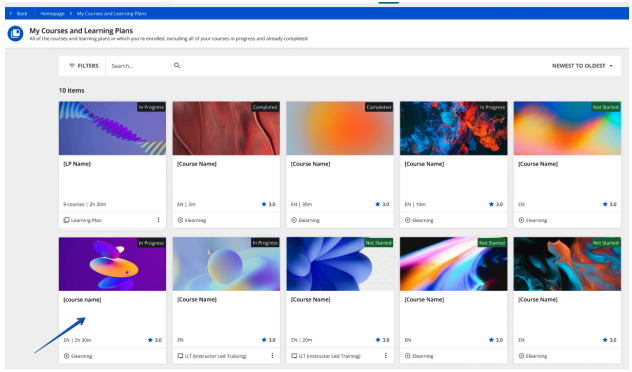Click the Completed badge on the red thumbnail card

(265, 107)
